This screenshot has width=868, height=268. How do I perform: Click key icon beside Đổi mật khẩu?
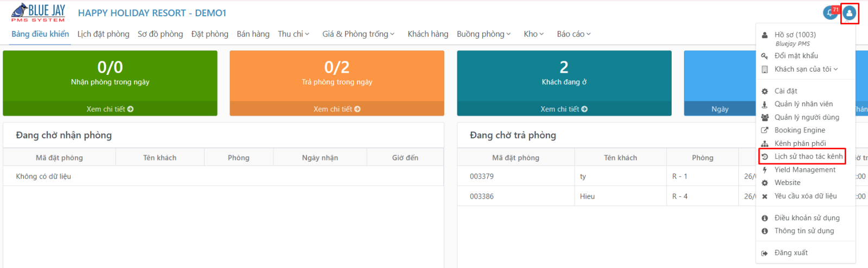click(764, 56)
